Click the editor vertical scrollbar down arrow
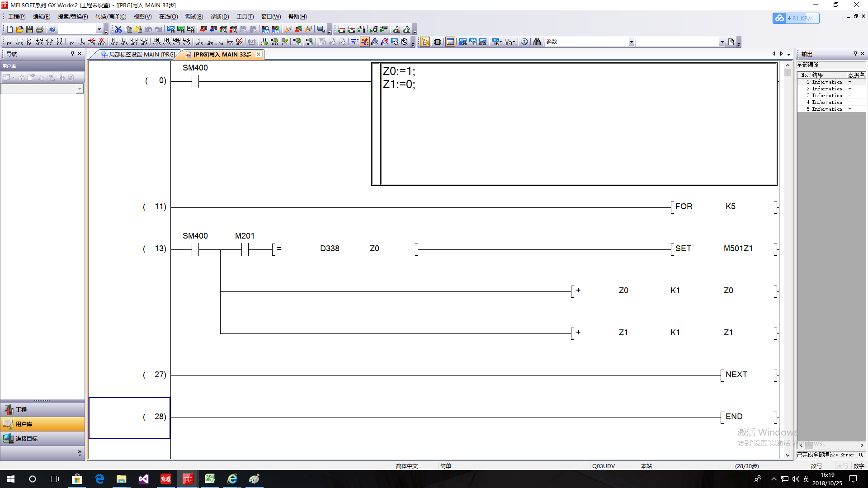868x488 pixels. pos(788,455)
